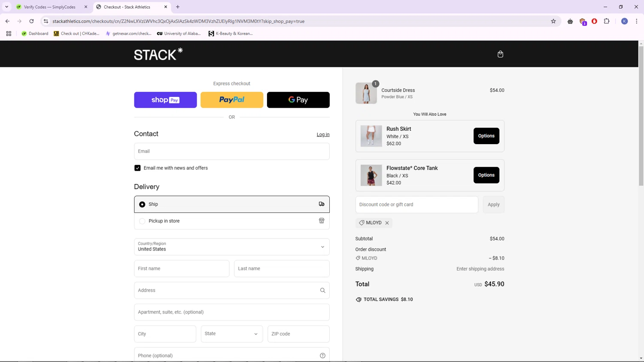Image resolution: width=644 pixels, height=362 pixels.
Task: Open the tab search dropdown arrow
Action: tap(7, 7)
